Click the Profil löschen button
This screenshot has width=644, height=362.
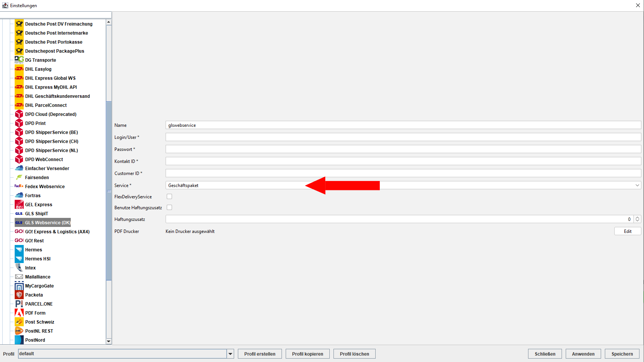click(x=354, y=354)
